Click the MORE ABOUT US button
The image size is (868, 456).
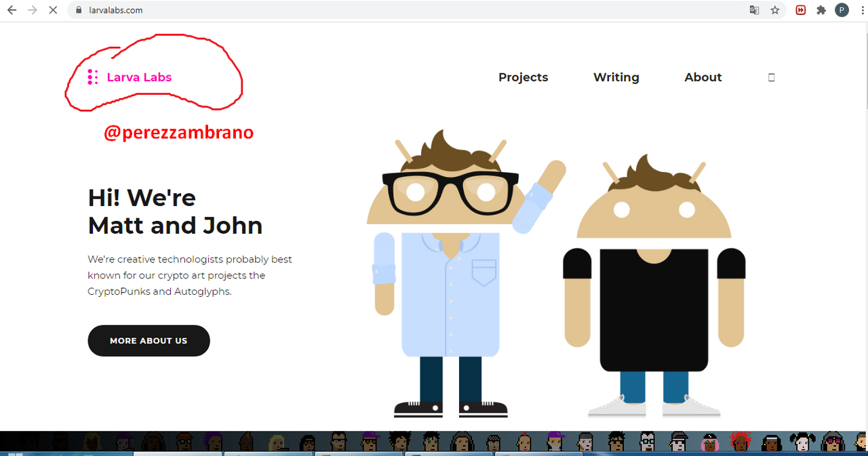(x=149, y=341)
